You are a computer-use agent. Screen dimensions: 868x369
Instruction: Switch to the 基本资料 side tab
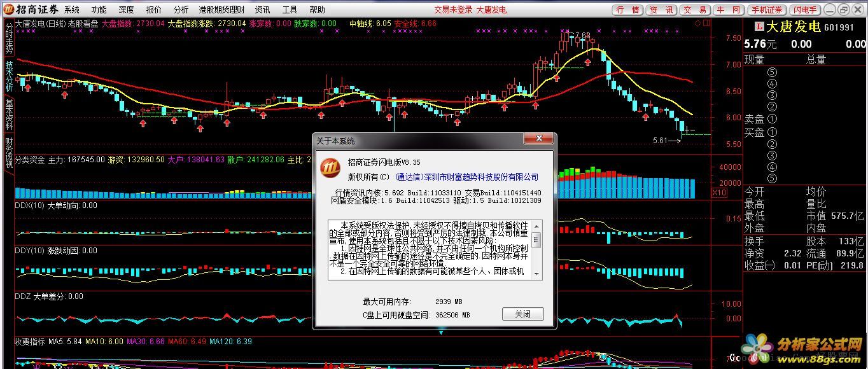click(x=8, y=115)
